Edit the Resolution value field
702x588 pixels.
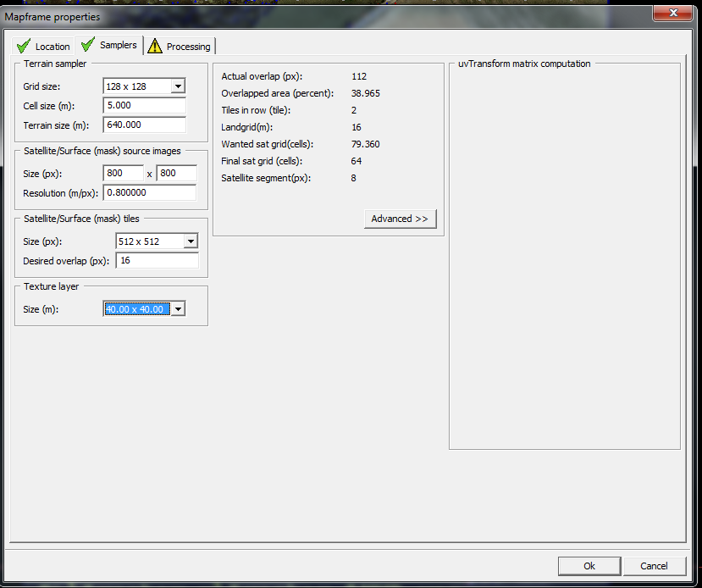[x=149, y=192]
